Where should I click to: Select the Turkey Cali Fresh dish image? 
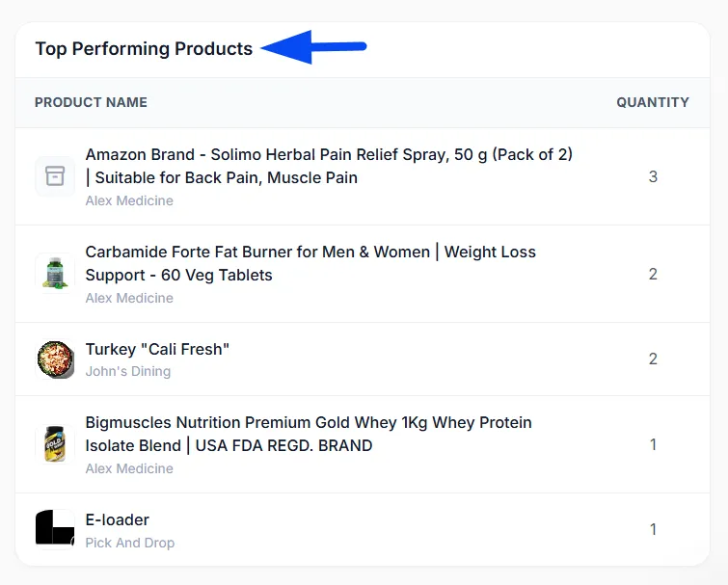point(55,359)
